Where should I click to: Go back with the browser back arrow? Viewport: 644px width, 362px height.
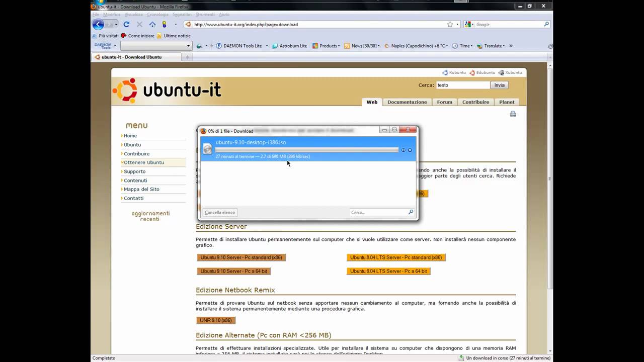coord(98,24)
